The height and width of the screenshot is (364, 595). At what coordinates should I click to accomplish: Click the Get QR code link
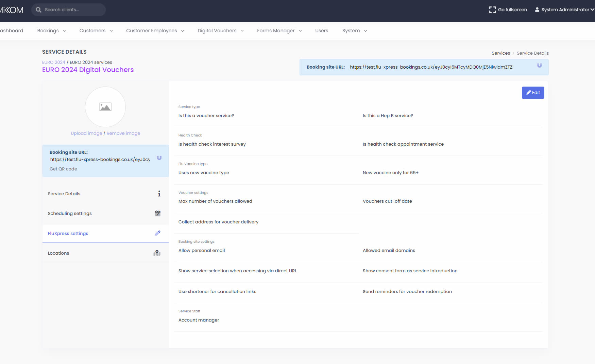click(x=63, y=169)
